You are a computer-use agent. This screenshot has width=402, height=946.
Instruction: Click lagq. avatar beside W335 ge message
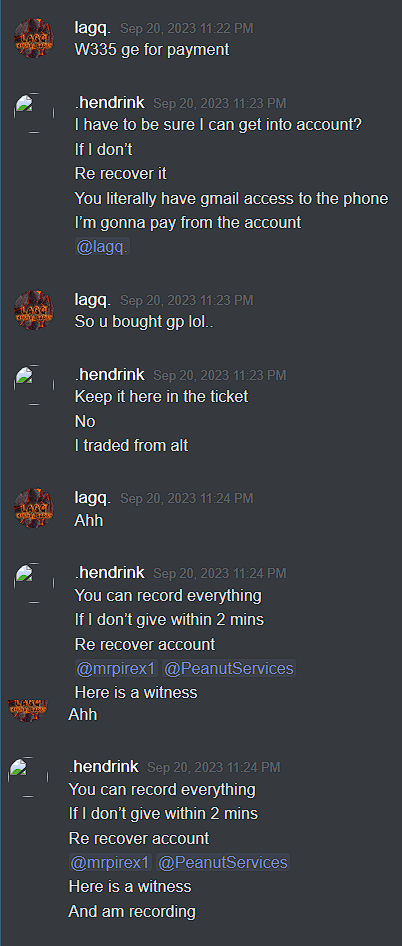click(34, 38)
